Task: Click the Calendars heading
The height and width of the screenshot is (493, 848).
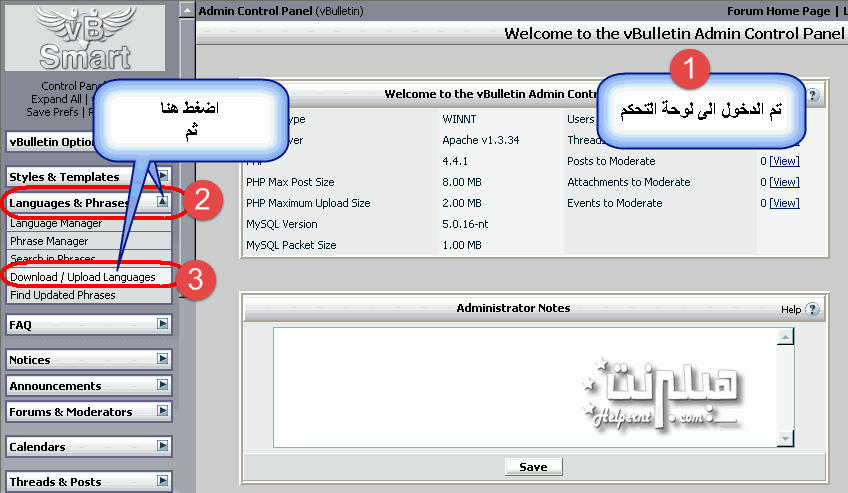Action: coord(37,447)
